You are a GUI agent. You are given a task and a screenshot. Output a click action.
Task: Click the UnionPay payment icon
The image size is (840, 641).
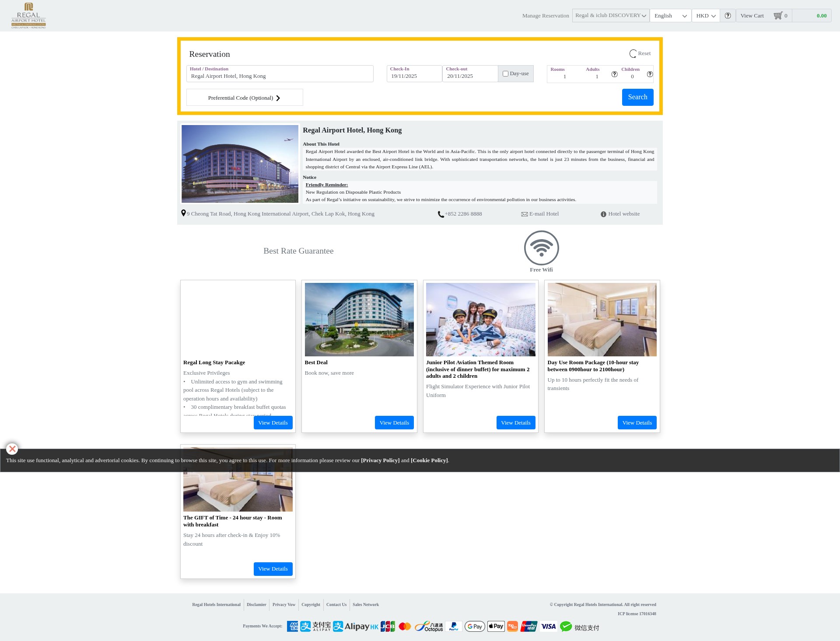pyautogui.click(x=528, y=627)
